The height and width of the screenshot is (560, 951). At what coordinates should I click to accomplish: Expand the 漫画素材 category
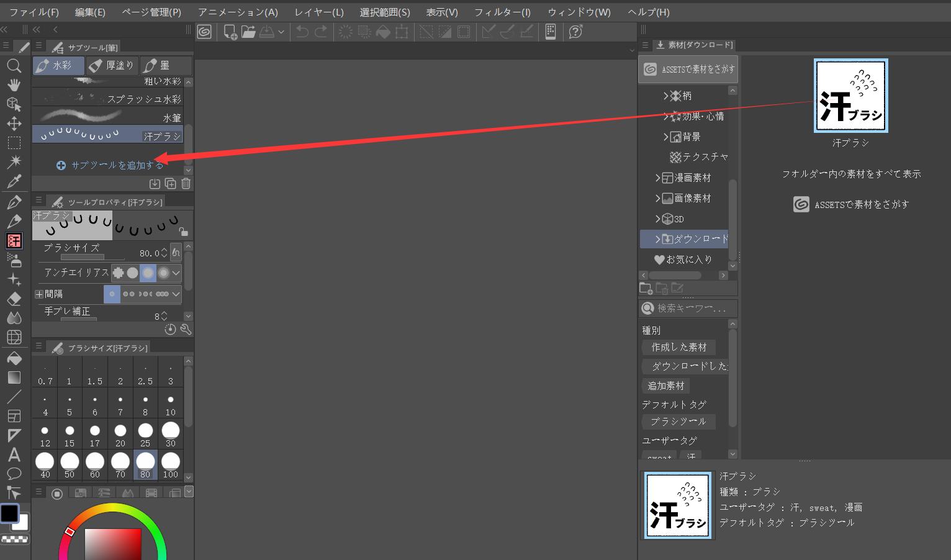point(659,178)
